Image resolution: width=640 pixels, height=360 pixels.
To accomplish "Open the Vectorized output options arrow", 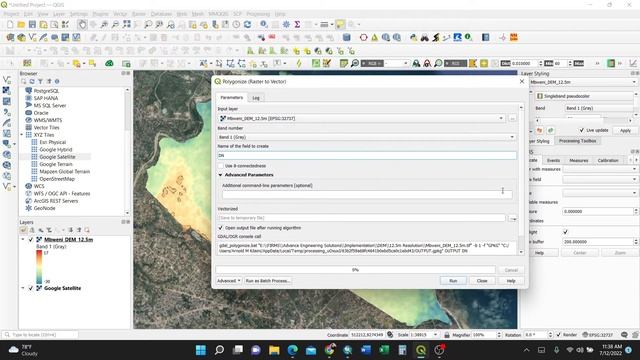I will [x=513, y=219].
